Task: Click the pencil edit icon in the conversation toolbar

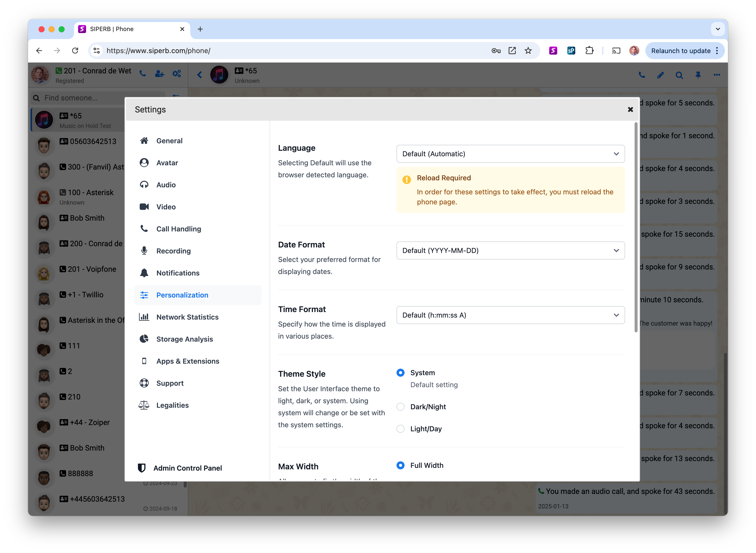Action: 660,75
